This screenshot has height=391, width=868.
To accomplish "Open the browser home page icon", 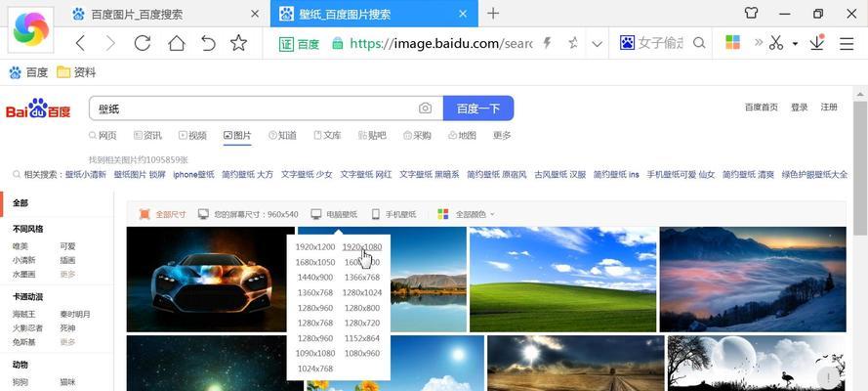I will point(177,43).
